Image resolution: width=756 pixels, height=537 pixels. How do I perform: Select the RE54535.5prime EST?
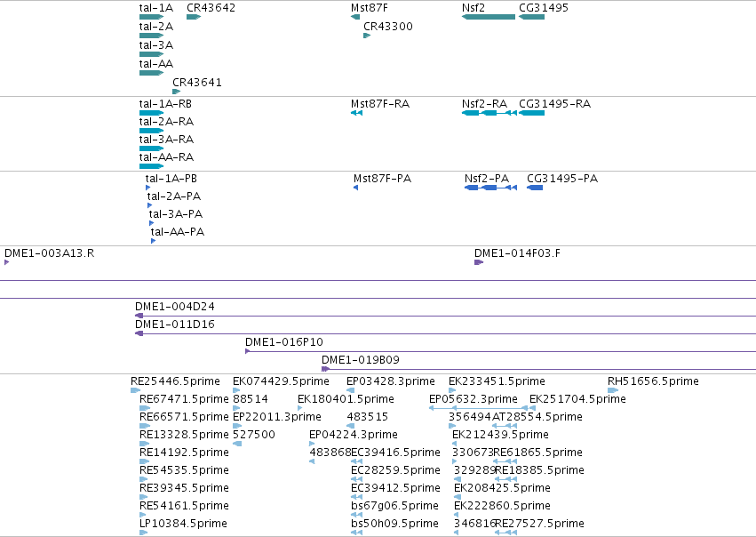143,479
